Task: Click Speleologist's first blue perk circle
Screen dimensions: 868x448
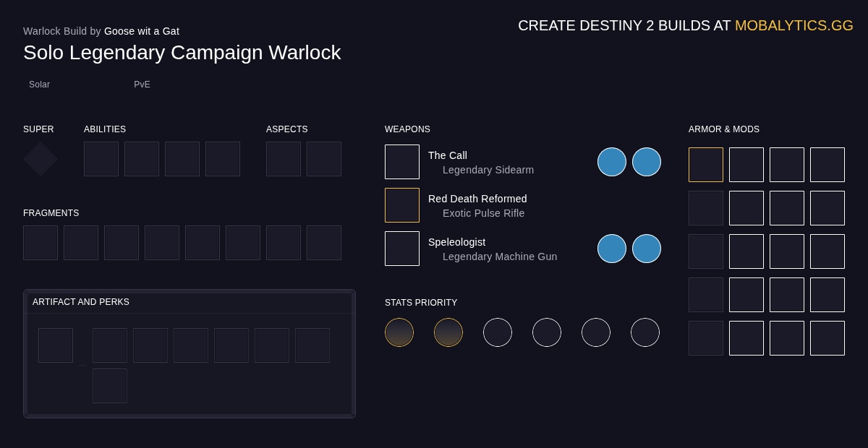Action: click(x=612, y=249)
